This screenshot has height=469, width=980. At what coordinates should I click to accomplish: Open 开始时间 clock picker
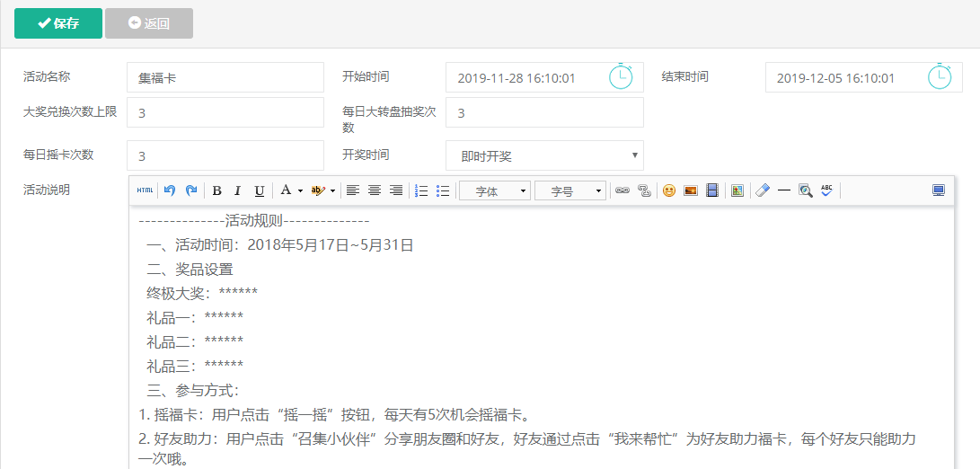click(621, 77)
